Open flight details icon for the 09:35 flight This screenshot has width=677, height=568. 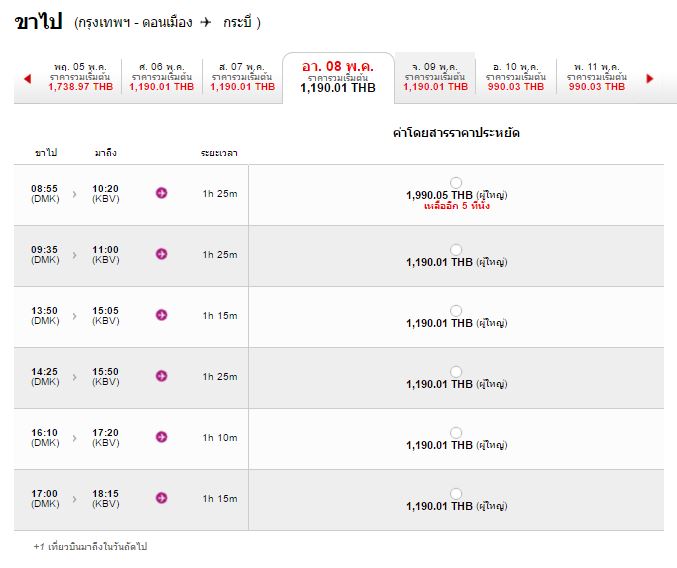[161, 254]
